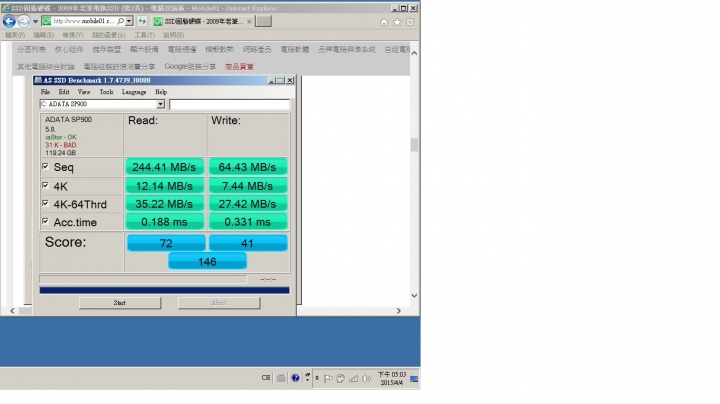Click the network signal tray icon
Viewport: 720px width, 404px height.
353,379
